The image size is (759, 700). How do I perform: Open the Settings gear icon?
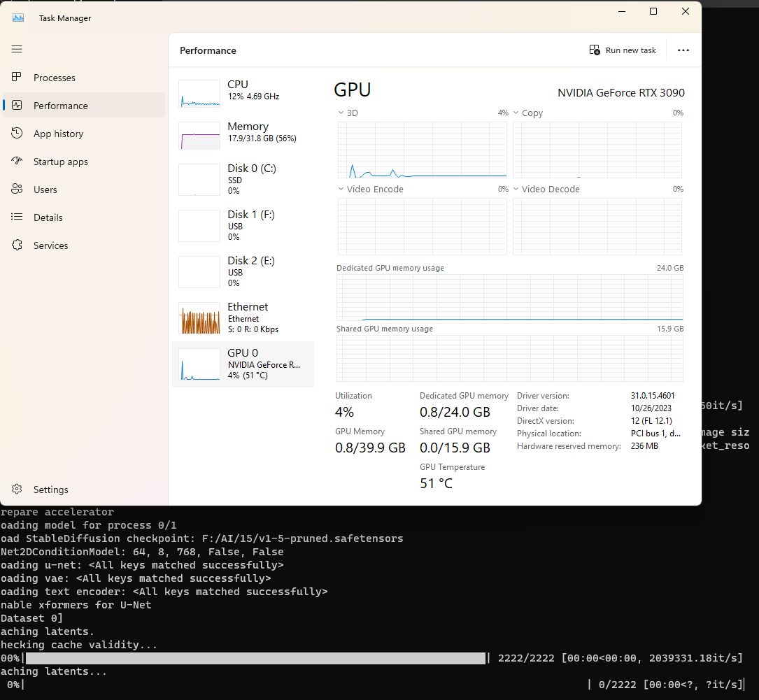(x=17, y=490)
